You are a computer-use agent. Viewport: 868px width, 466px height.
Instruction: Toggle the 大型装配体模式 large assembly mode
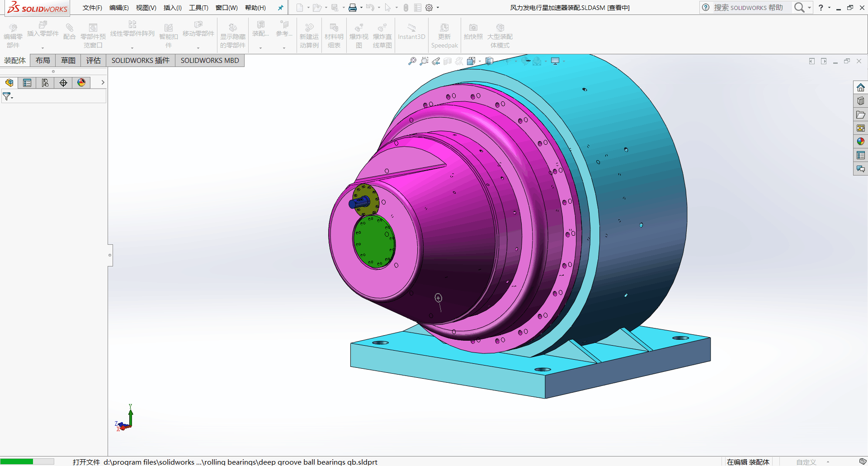click(x=500, y=36)
